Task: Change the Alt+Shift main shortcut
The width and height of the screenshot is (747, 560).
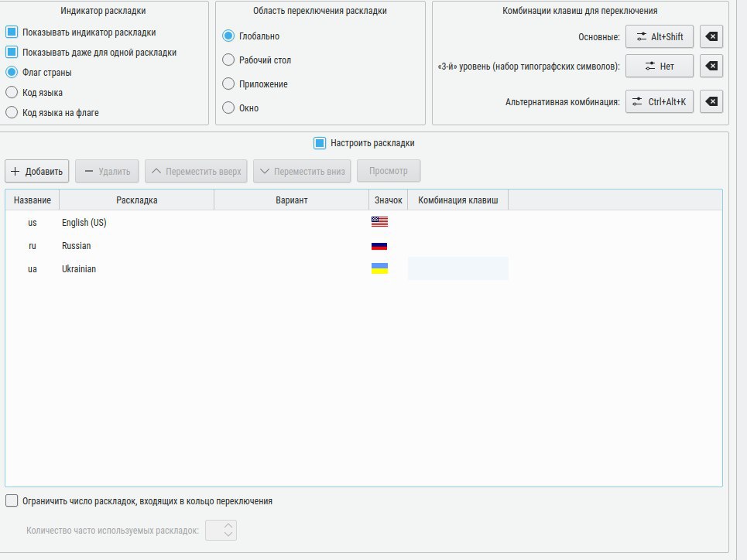Action: point(660,36)
